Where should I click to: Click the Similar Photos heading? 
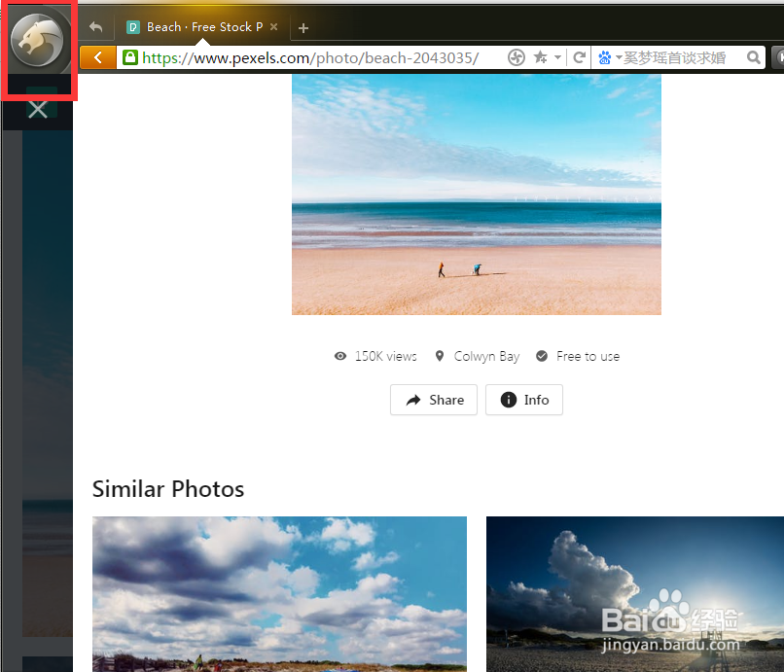(168, 489)
